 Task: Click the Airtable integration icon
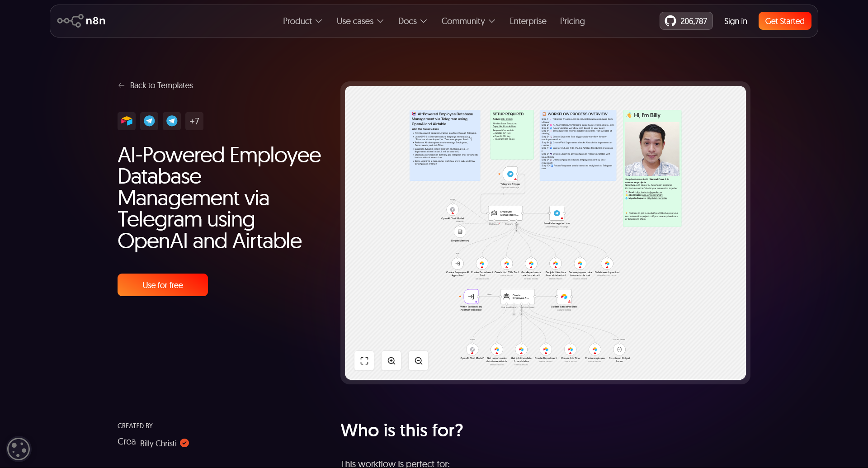127,121
